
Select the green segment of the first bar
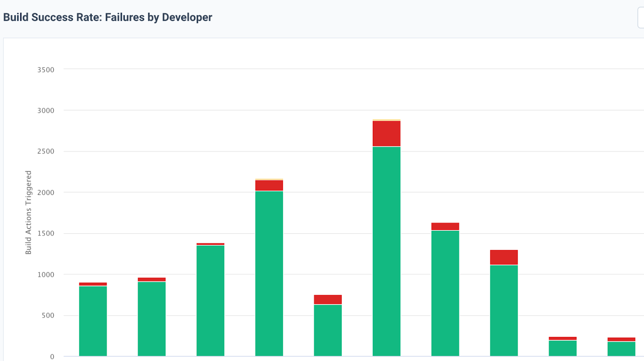coord(93,321)
